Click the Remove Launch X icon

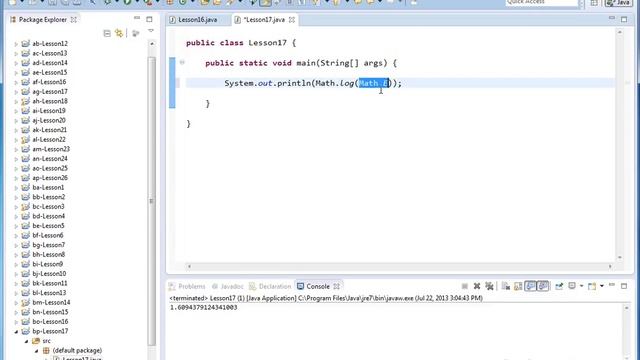pos(477,286)
